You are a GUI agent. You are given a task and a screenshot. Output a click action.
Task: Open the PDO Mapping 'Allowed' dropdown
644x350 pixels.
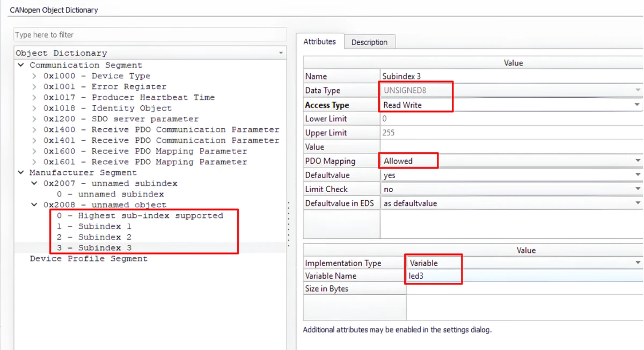[x=511, y=161]
